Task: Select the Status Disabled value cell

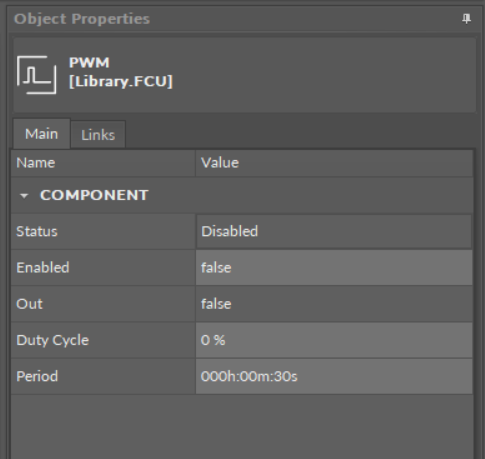Action: 334,231
